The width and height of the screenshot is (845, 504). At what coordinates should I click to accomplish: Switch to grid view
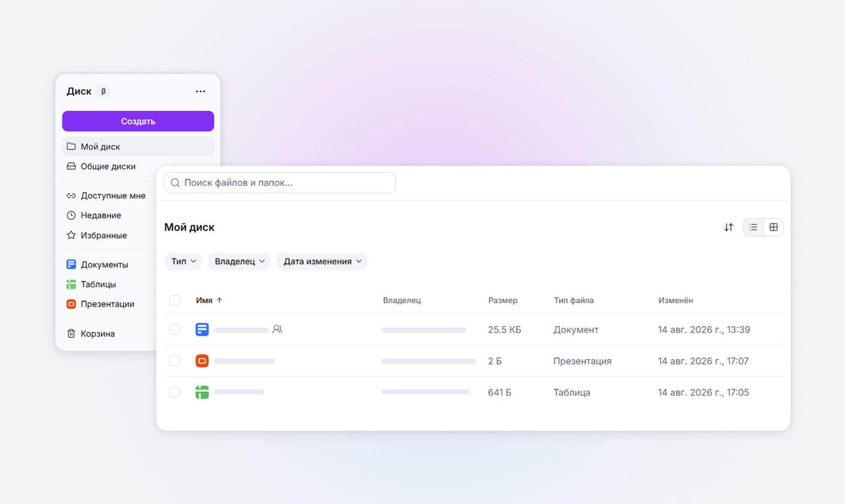(774, 227)
